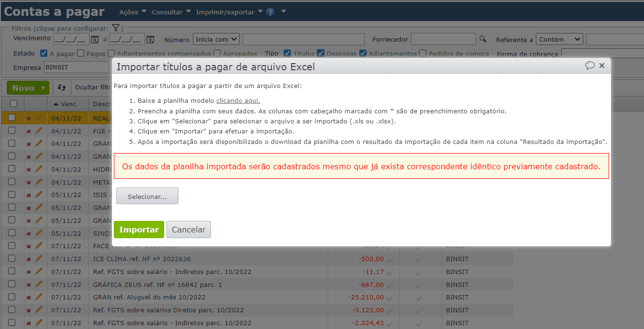Edit the ISIS row with pencil icon
Viewport: 644px width, 329px height.
[x=38, y=195]
